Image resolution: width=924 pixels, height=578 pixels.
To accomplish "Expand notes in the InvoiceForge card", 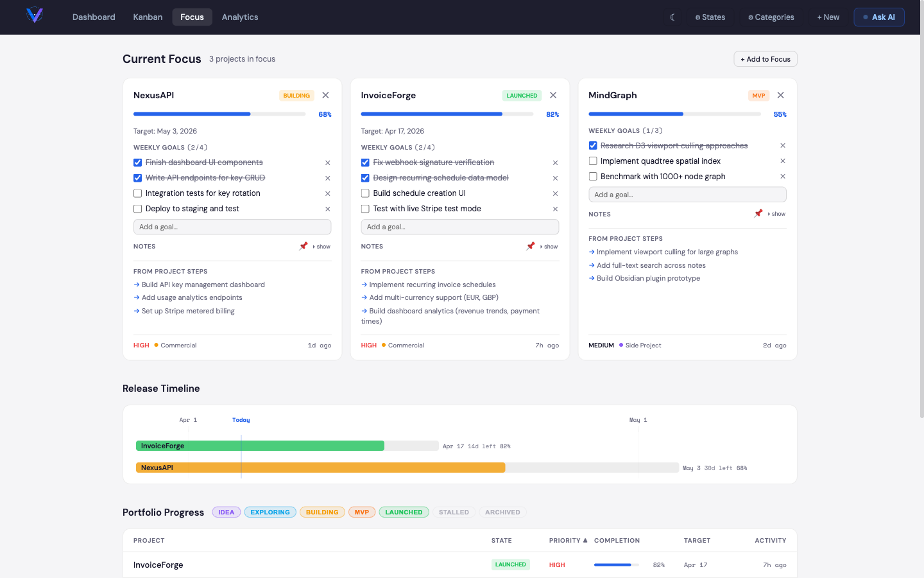I will point(549,247).
